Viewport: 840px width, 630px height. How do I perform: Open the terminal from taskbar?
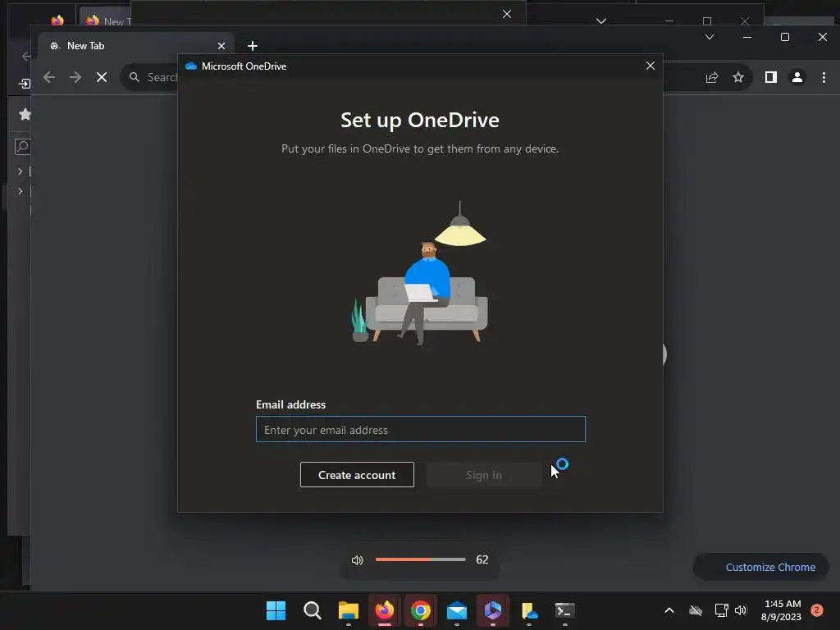point(564,610)
